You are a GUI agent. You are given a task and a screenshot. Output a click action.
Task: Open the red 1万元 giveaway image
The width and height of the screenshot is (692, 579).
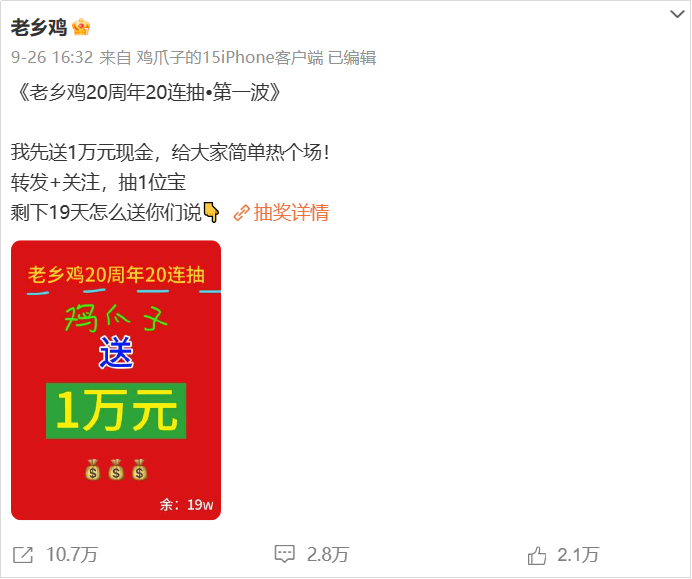coord(116,380)
